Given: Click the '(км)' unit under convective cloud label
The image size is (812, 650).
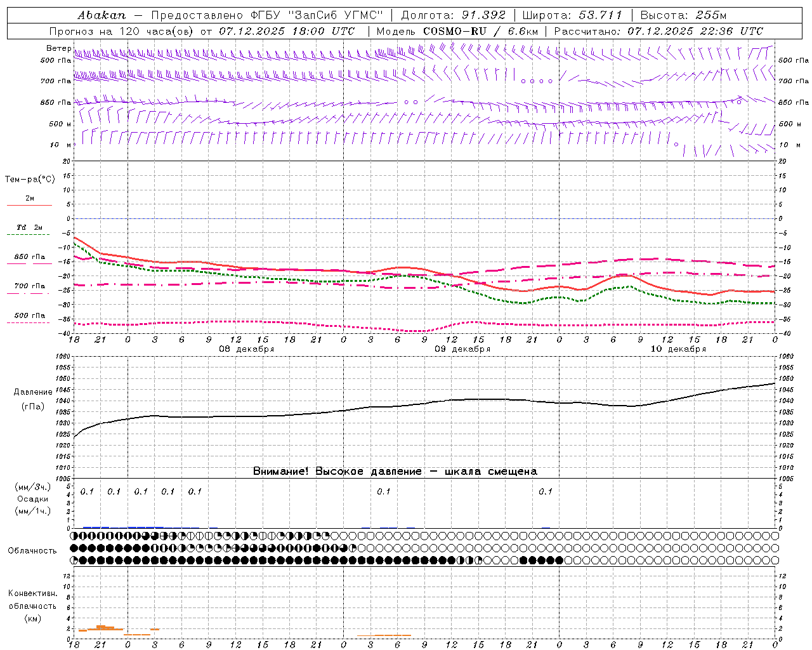Looking at the screenshot, I should pos(33,618).
